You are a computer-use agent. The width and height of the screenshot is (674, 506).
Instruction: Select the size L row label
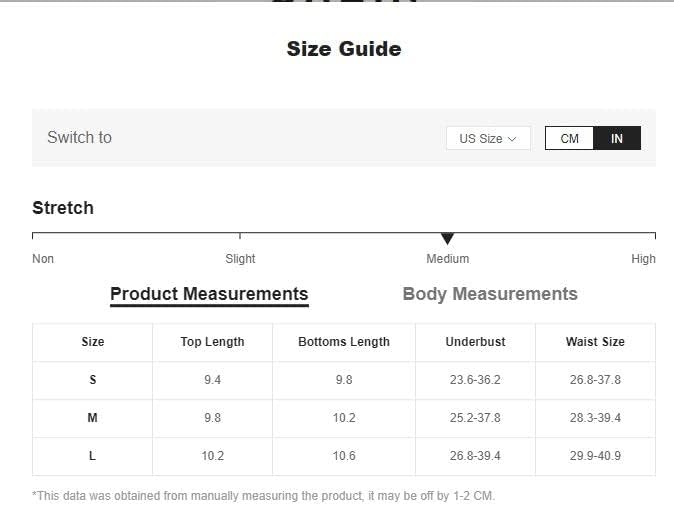tap(93, 456)
